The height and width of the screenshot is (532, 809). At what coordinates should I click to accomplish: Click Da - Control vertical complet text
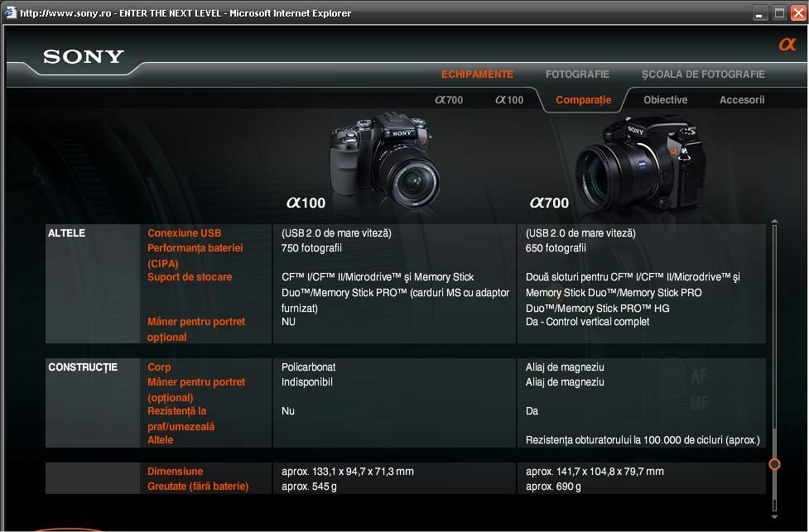tap(587, 322)
